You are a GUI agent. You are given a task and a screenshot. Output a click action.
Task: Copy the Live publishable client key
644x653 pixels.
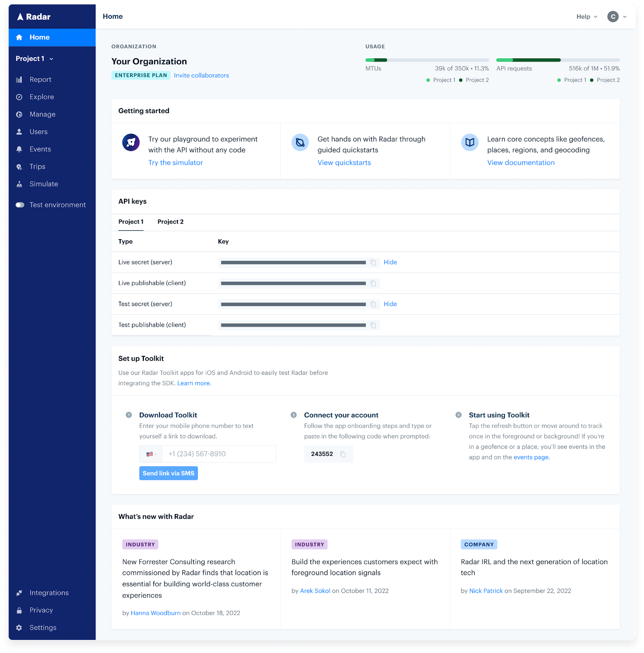pyautogui.click(x=373, y=283)
